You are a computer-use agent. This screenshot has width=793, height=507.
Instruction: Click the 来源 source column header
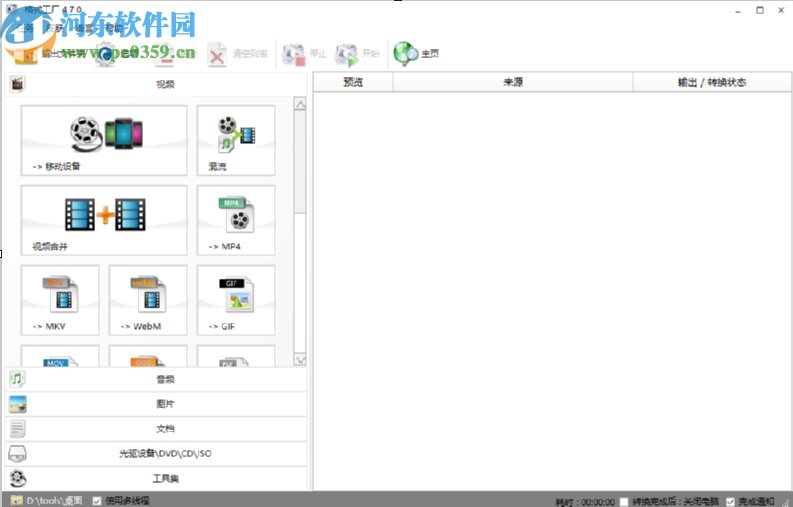tap(513, 82)
